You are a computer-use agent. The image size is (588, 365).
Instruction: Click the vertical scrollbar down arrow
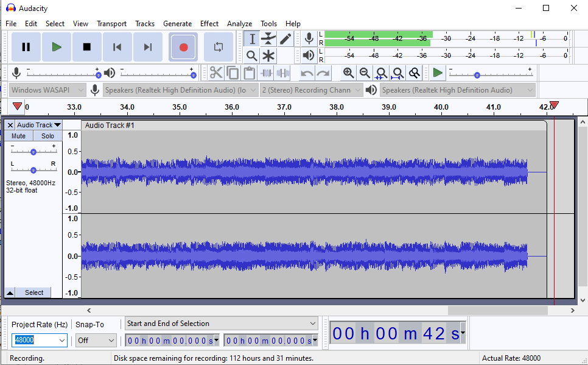pyautogui.click(x=583, y=300)
